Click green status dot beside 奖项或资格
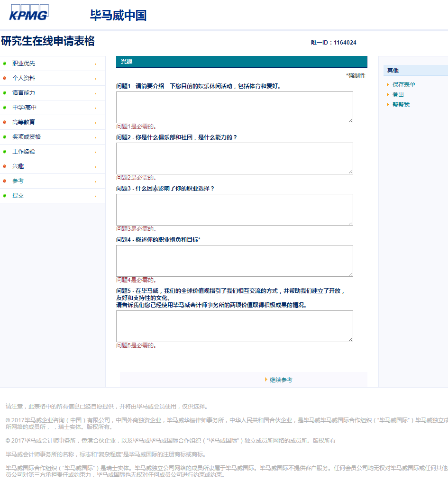This screenshot has height=481, width=448. 5,137
